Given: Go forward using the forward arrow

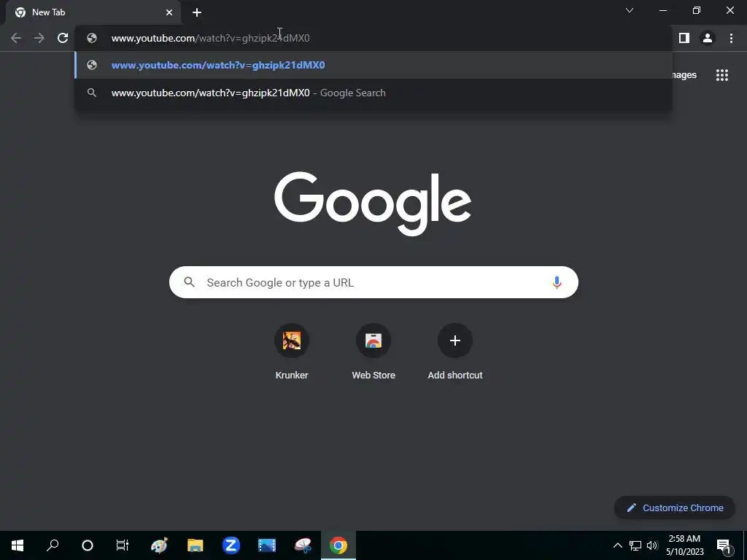Looking at the screenshot, I should click(39, 38).
